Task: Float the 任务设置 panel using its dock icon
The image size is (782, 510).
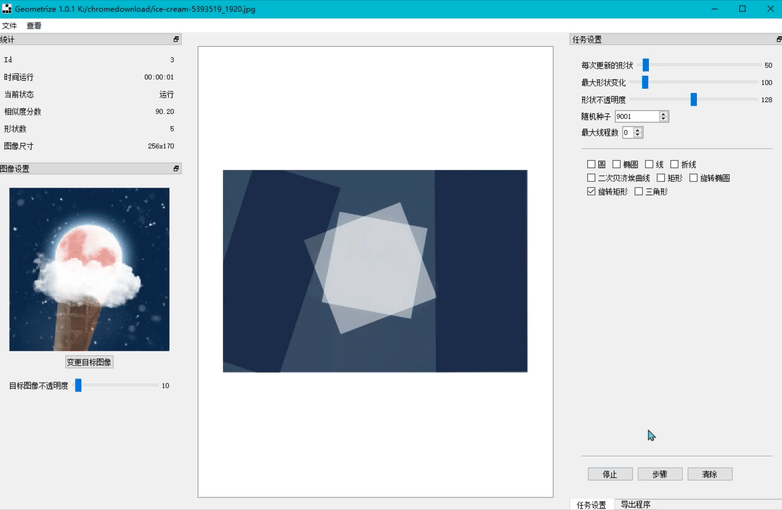Action: point(779,39)
